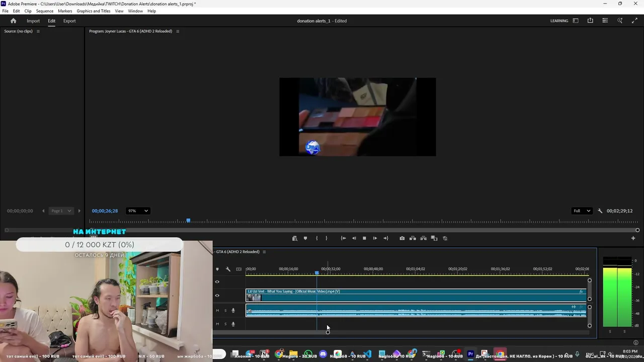Go to In point
Screen dimensions: 644x362
point(343,238)
